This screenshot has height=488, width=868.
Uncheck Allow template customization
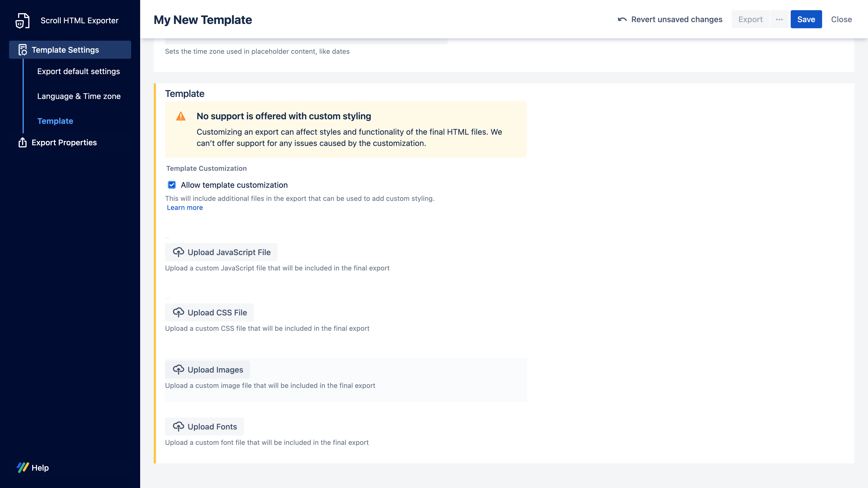[172, 185]
